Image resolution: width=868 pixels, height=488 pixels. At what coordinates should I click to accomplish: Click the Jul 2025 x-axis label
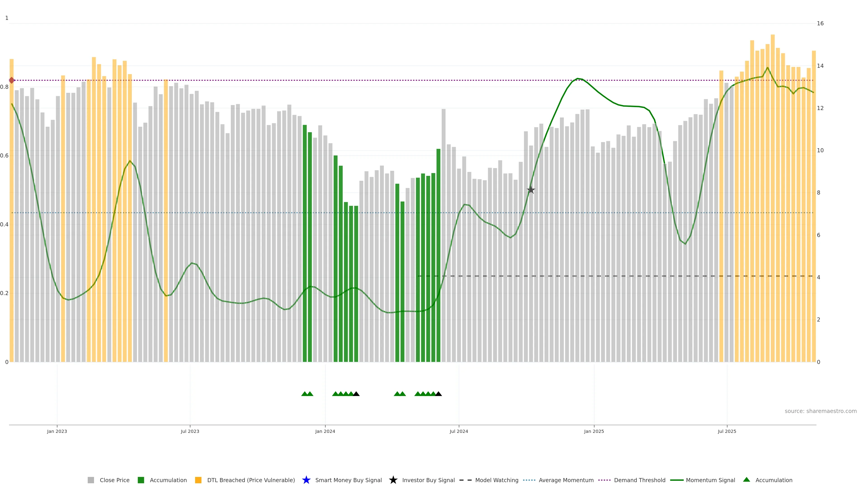(727, 431)
